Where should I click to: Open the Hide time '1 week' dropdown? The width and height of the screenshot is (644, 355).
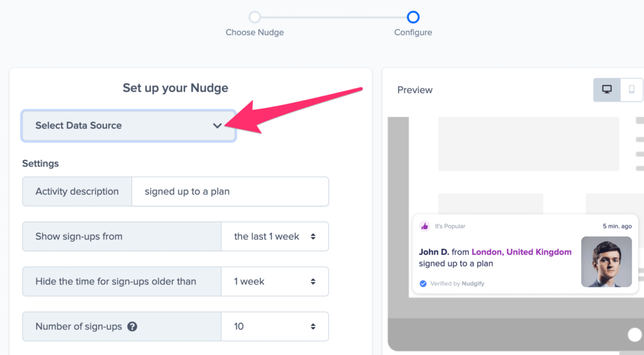pyautogui.click(x=275, y=281)
